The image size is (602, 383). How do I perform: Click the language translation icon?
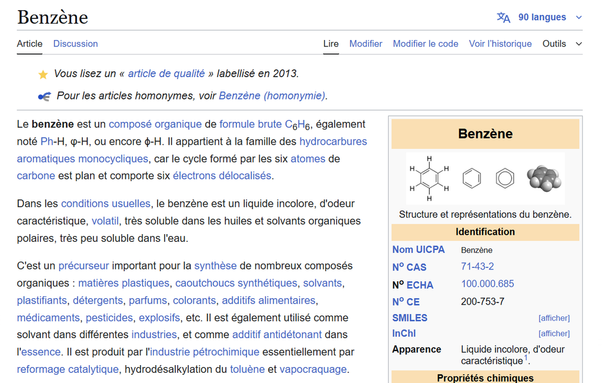(x=503, y=17)
